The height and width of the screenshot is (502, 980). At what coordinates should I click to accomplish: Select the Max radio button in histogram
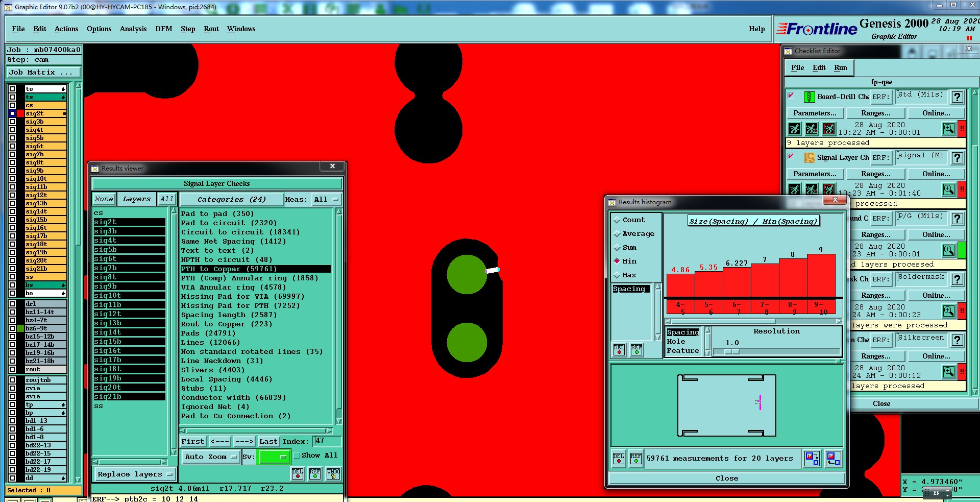(617, 275)
